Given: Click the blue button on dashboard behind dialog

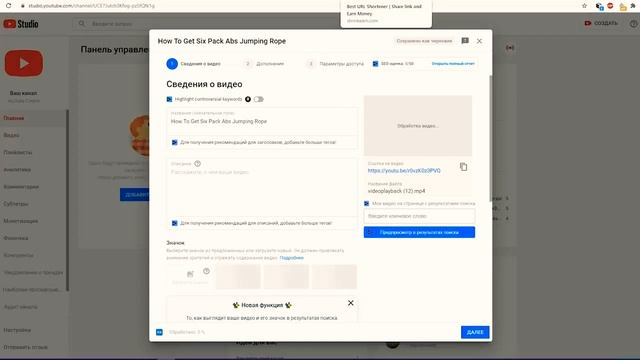Looking at the screenshot, I should 135,195.
